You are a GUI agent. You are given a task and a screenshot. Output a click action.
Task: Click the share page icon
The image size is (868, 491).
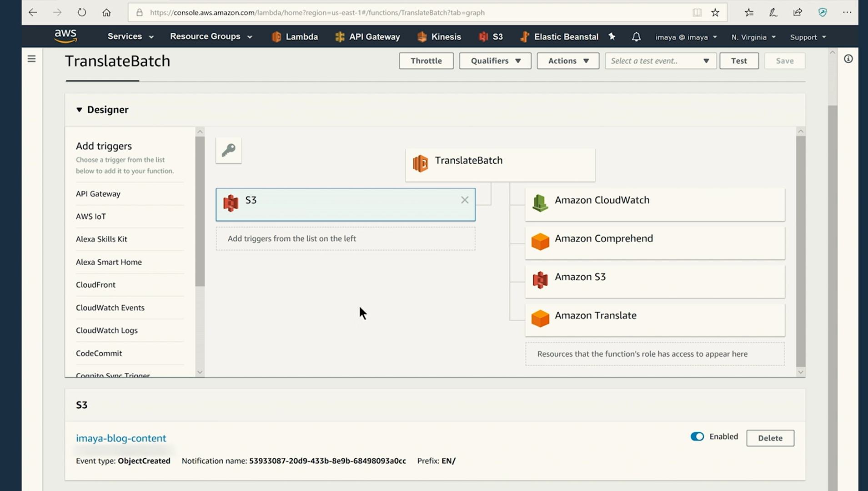click(798, 12)
